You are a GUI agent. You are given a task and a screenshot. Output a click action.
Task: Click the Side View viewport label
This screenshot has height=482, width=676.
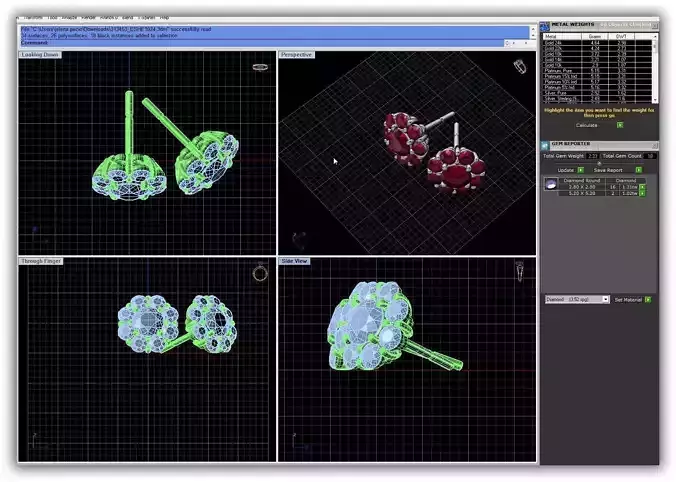tap(294, 261)
